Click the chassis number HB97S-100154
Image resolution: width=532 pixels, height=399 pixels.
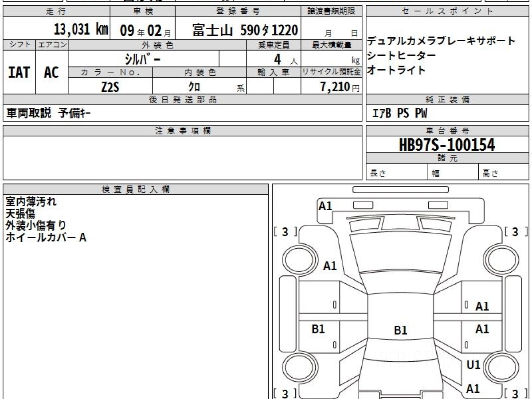click(447, 145)
